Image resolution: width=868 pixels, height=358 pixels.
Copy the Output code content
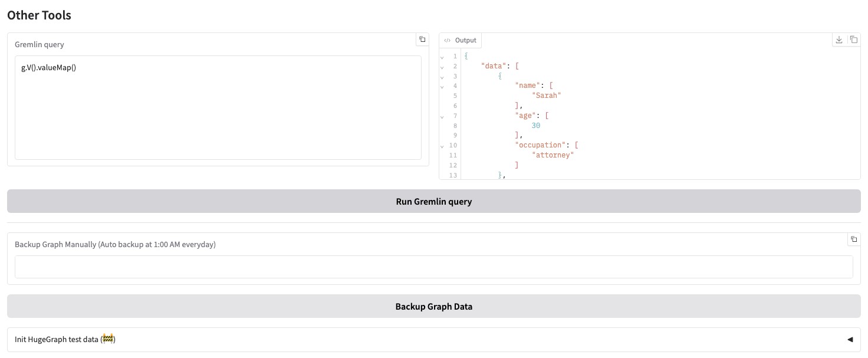853,40
